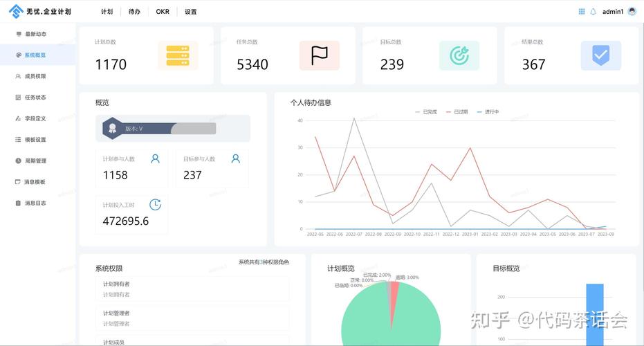Open the 计划 top menu
Screen dimensions: 644x346
[107, 12]
